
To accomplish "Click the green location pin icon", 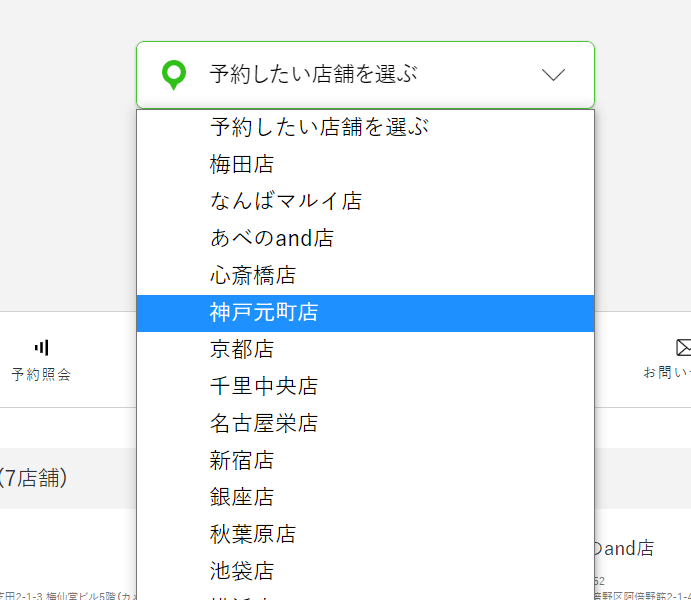I will pyautogui.click(x=175, y=75).
